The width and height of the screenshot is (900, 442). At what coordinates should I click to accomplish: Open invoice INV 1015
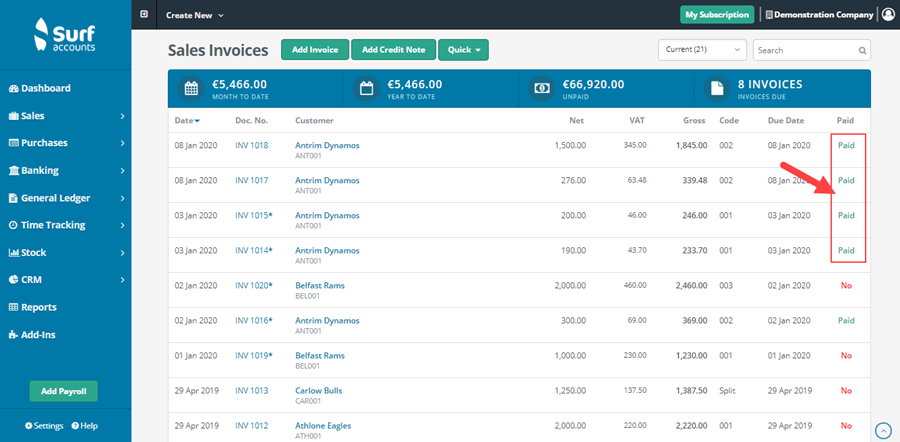254,216
